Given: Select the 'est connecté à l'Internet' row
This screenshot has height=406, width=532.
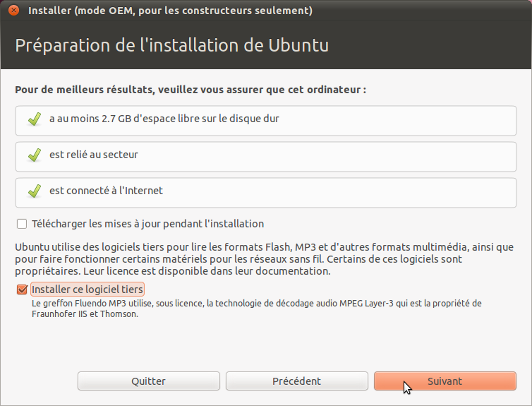Looking at the screenshot, I should point(265,191).
